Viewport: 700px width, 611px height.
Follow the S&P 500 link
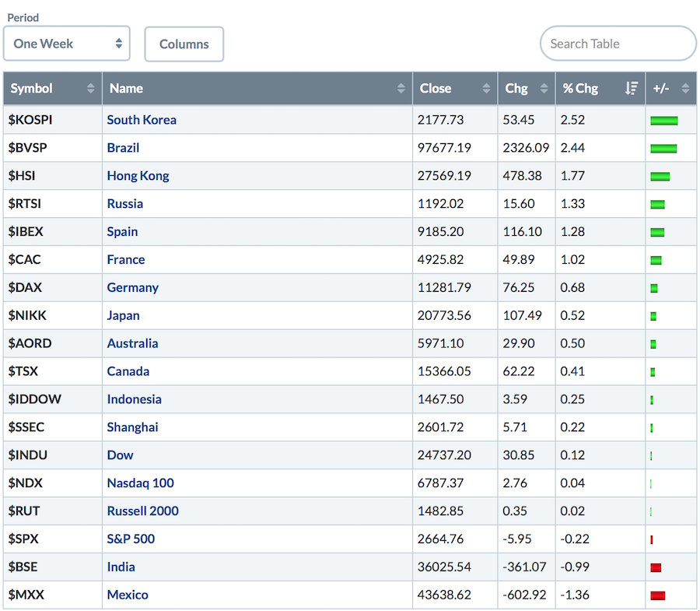coord(131,539)
